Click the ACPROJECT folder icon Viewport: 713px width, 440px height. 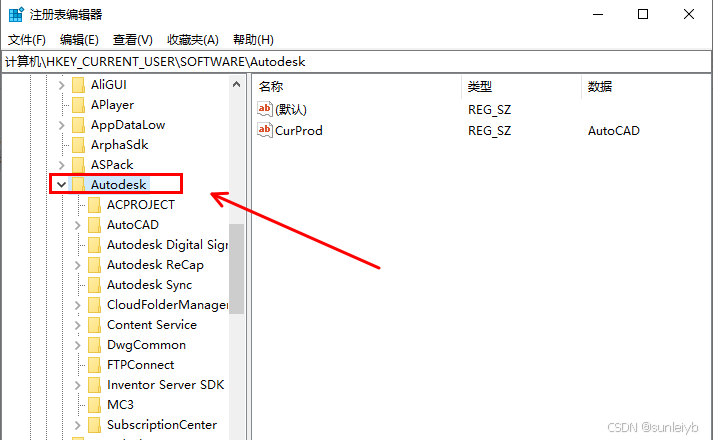tap(95, 205)
